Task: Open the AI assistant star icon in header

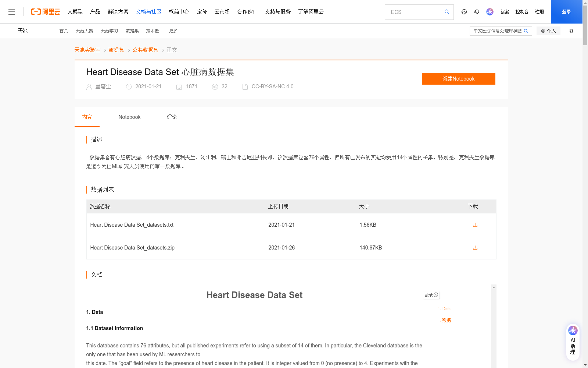Action: point(490,12)
